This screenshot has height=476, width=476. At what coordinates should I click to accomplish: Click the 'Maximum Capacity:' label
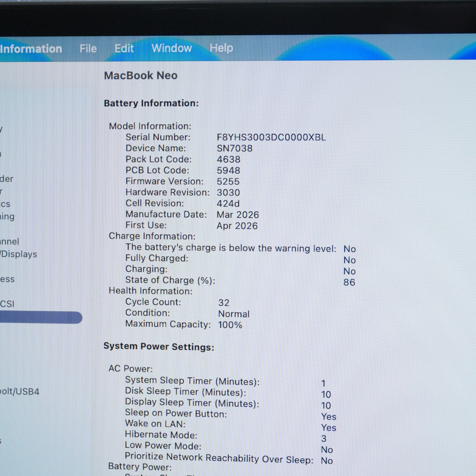pos(168,324)
